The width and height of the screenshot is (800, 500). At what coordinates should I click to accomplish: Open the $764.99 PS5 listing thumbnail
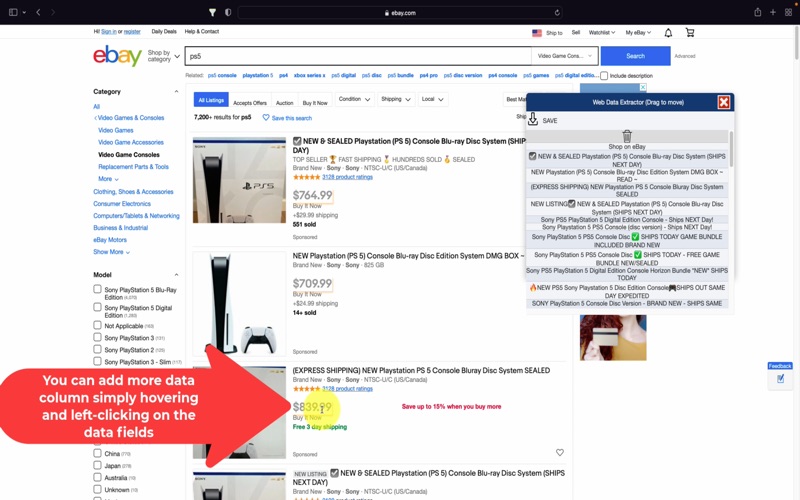[x=239, y=180]
